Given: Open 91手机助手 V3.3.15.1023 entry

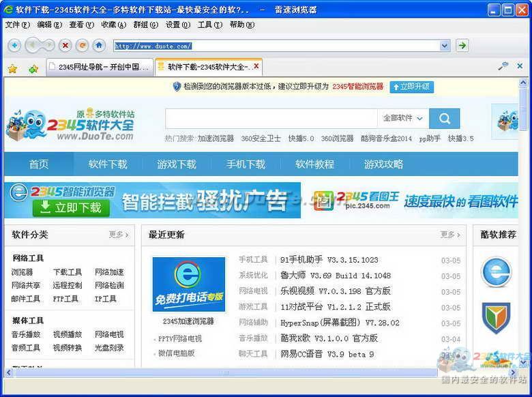Looking at the screenshot, I should click(x=329, y=260).
